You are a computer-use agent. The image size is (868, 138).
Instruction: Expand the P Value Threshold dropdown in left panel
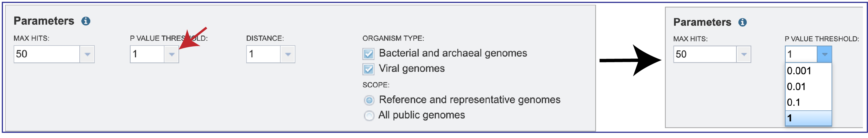[x=171, y=54]
